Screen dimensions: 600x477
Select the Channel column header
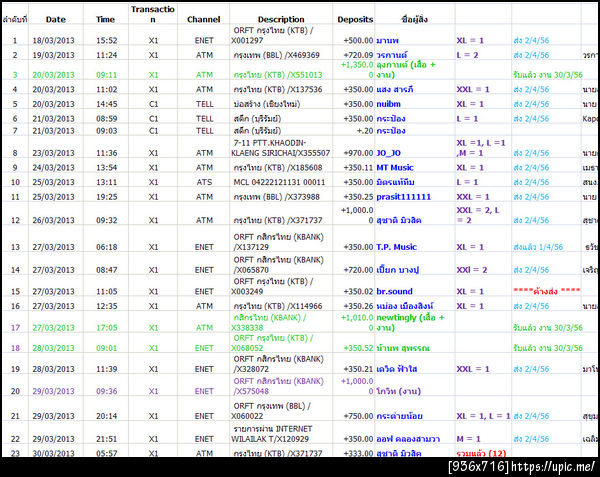[204, 20]
